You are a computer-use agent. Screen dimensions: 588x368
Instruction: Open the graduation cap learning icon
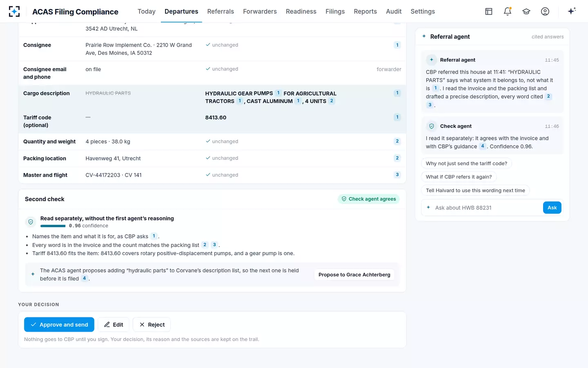tap(526, 11)
